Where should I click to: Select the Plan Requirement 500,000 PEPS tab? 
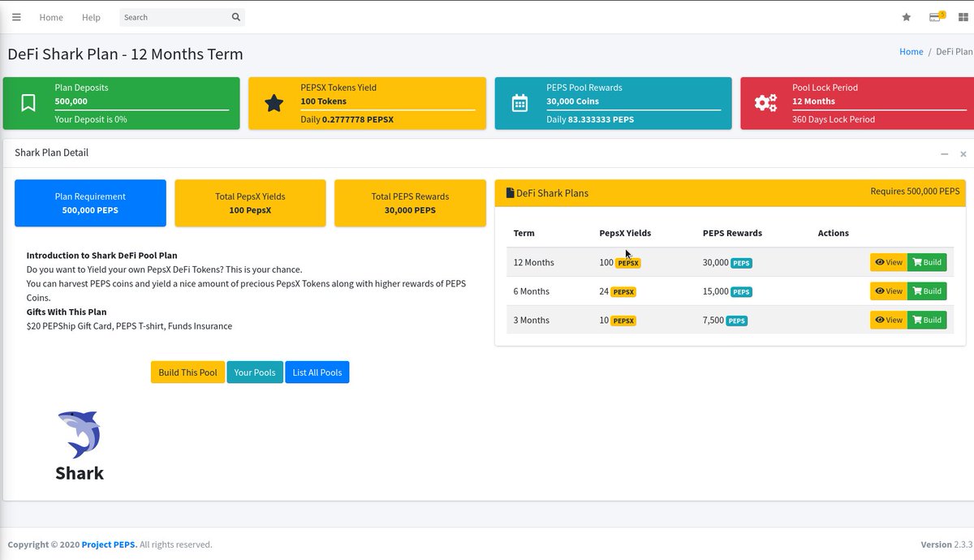click(90, 203)
